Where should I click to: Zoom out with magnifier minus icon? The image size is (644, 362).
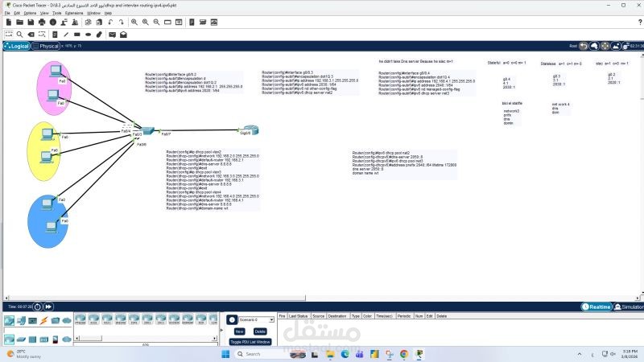click(156, 23)
